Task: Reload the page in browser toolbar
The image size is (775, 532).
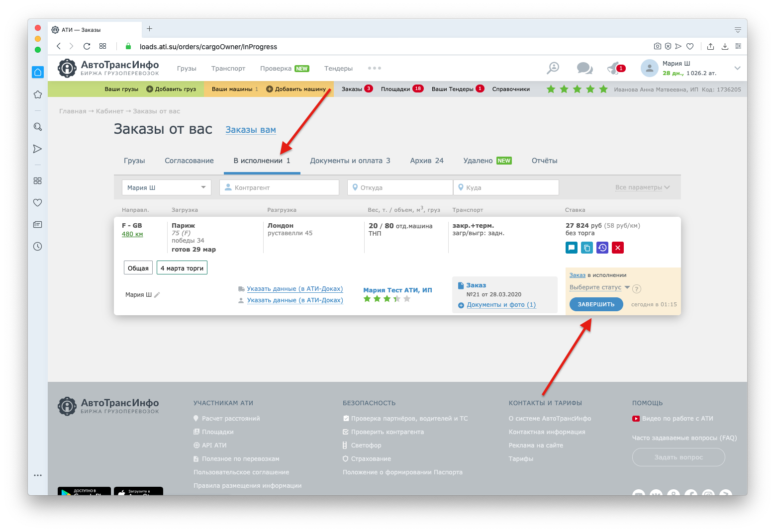Action: (87, 46)
